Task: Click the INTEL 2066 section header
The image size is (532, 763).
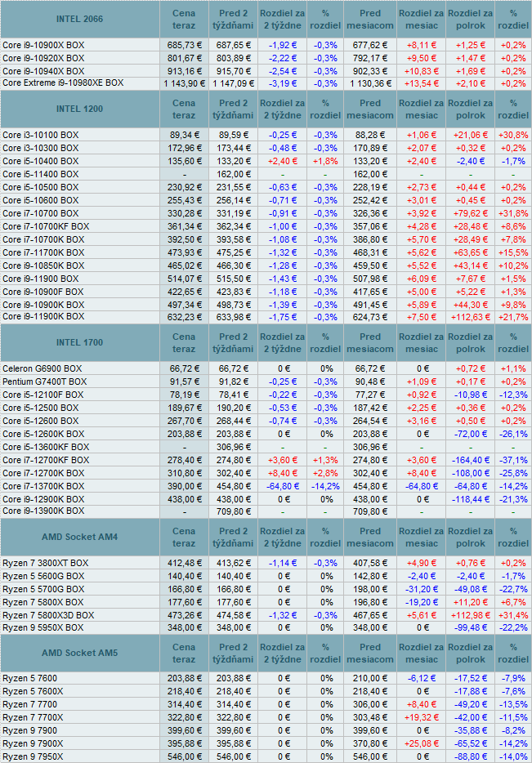Action: (79, 19)
